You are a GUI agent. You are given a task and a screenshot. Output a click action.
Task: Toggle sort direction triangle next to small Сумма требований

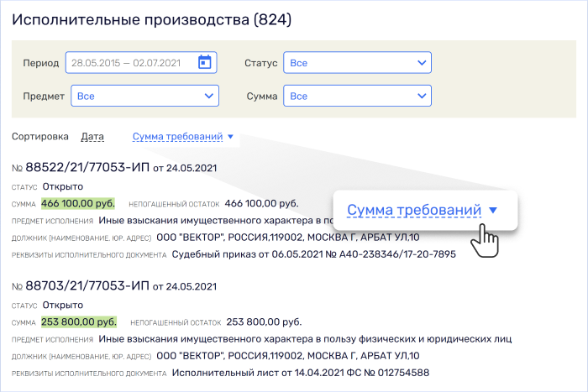pyautogui.click(x=231, y=137)
